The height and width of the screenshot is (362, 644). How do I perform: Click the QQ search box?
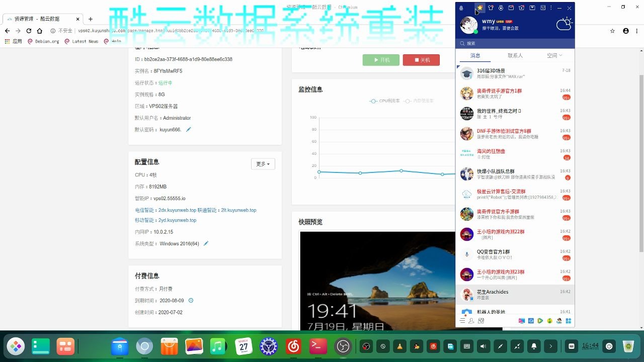coord(515,44)
